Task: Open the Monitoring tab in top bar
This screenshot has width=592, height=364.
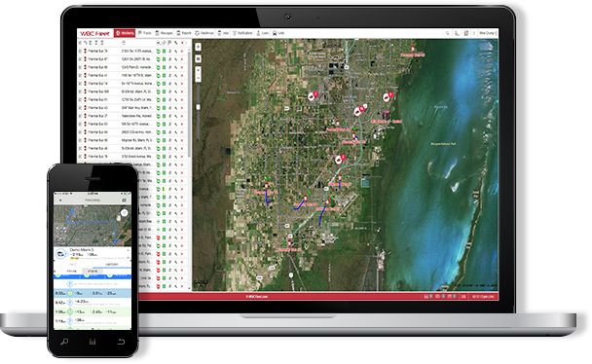Action: pos(125,33)
